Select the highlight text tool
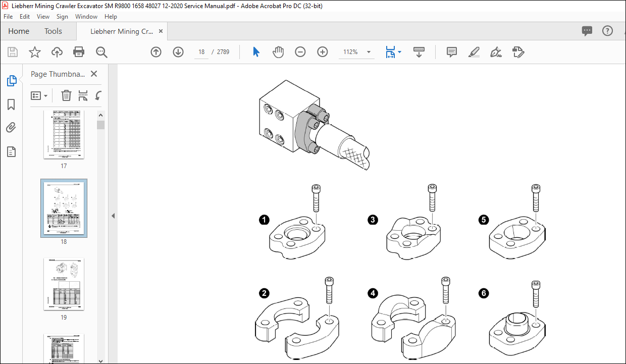Screen dimensions: 626x364 [474, 52]
